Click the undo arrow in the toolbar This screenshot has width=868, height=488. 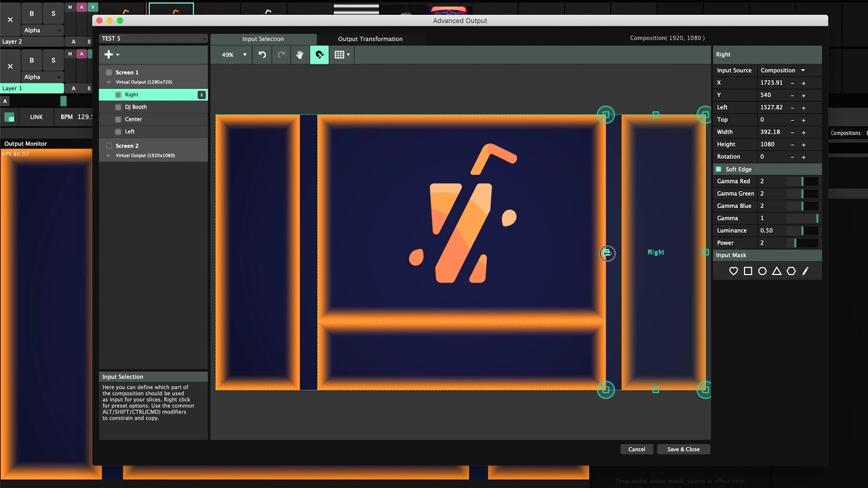pos(262,55)
